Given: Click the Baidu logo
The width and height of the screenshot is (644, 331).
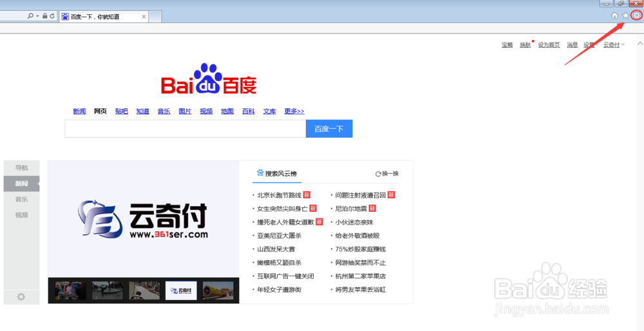Looking at the screenshot, I should 209,79.
